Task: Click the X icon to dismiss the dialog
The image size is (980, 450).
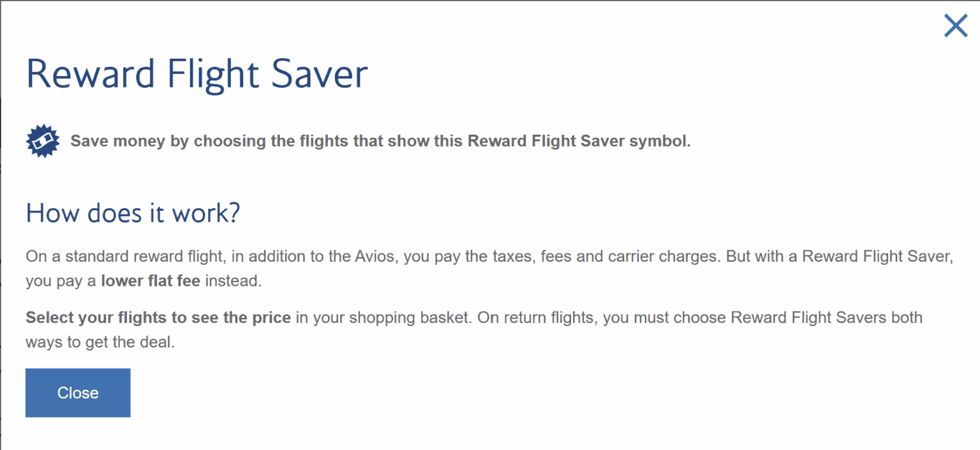Action: pyautogui.click(x=955, y=26)
